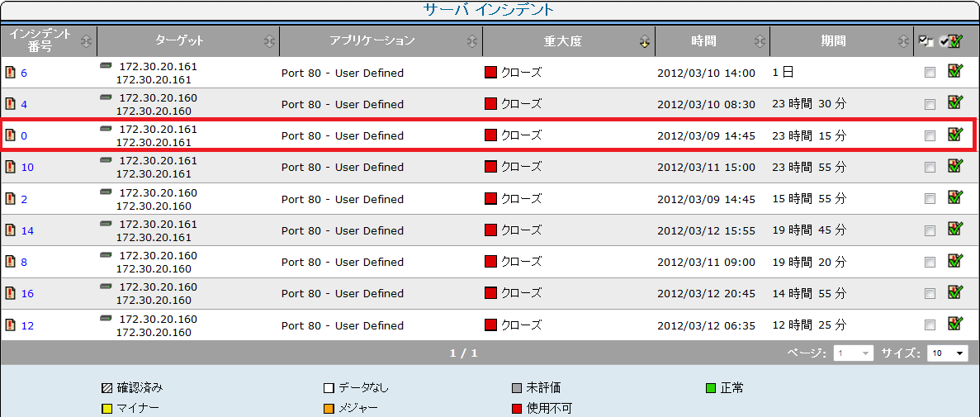
Task: Open incident number 8 link
Action: point(25,263)
